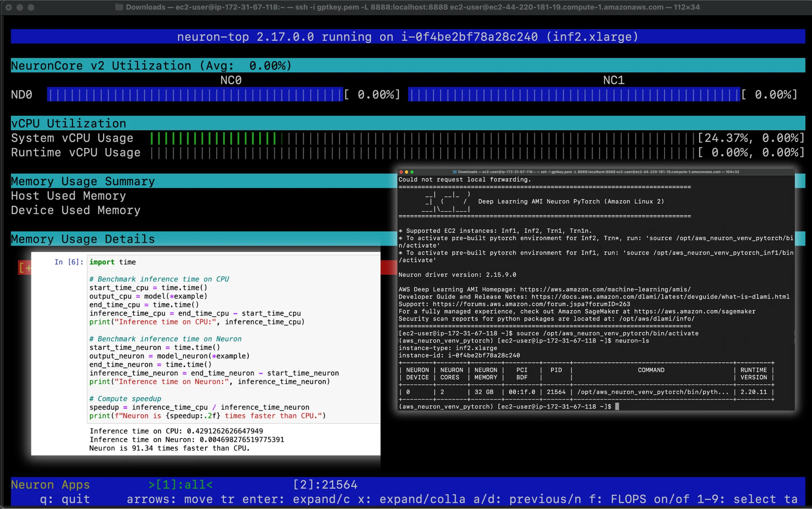This screenshot has height=509, width=812.
Task: Click the 'Neuron is 91.34 times faster' output line
Action: point(170,448)
